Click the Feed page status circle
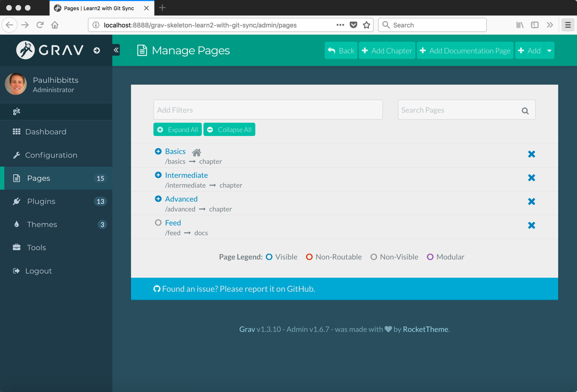Screen dimensions: 577x392 point(158,223)
